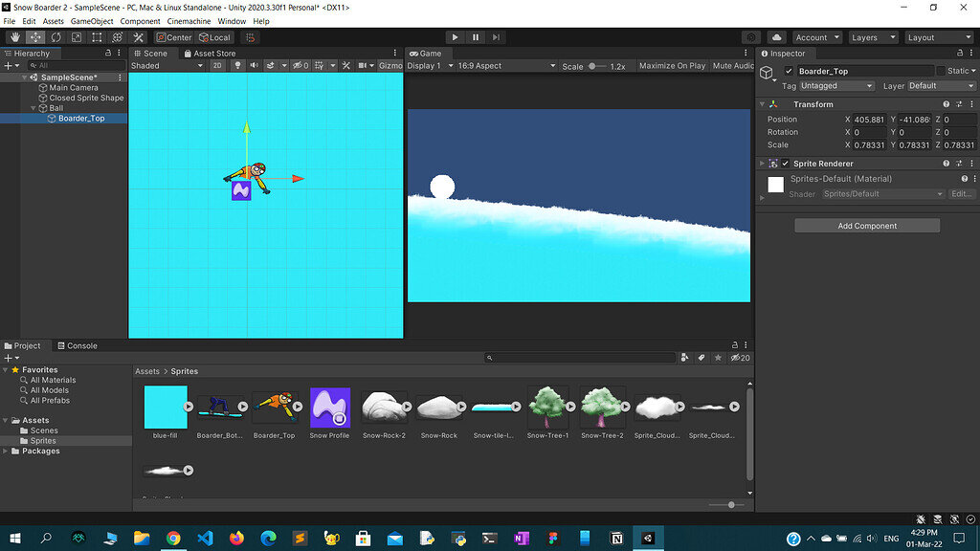Enable the Static checkbox
The height and width of the screenshot is (551, 980).
click(942, 71)
